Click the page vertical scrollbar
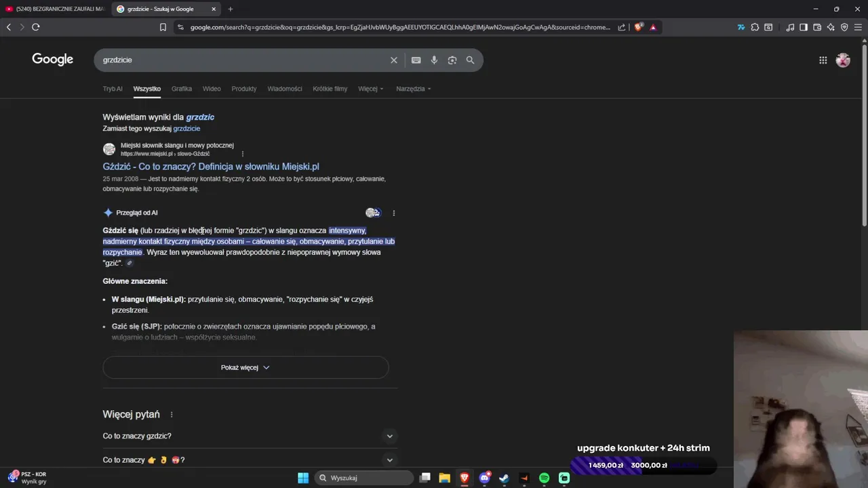This screenshot has width=868, height=488. [864, 136]
